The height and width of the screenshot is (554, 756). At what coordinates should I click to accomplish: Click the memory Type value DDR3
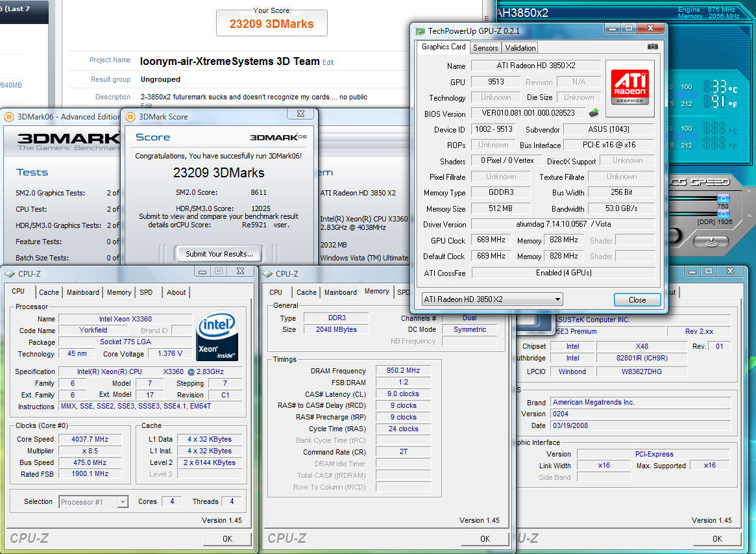(337, 318)
